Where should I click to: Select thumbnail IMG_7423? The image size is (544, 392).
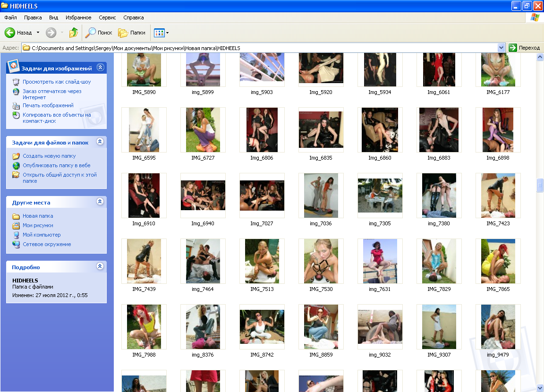click(x=498, y=196)
